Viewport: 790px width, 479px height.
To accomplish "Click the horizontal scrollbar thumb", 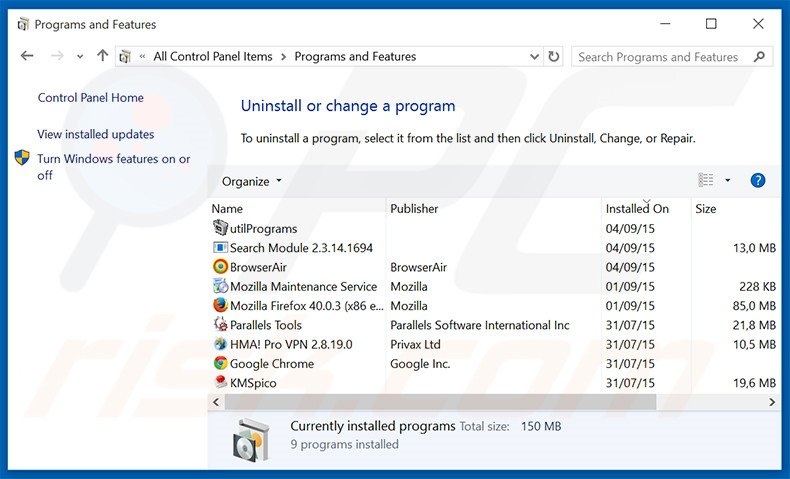I will (440, 402).
